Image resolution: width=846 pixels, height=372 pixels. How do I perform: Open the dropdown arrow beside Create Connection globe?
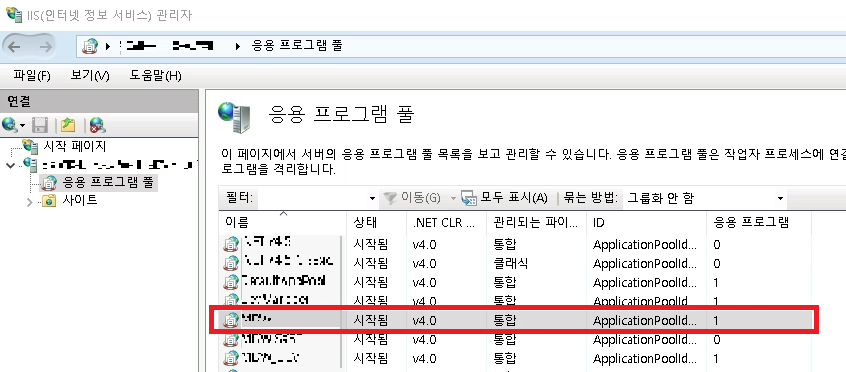coord(23,126)
